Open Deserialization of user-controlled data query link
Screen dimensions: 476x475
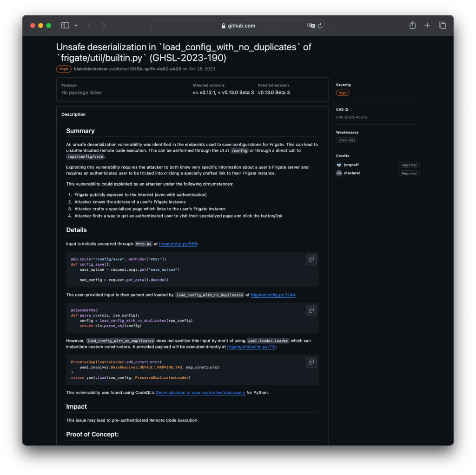(200, 393)
